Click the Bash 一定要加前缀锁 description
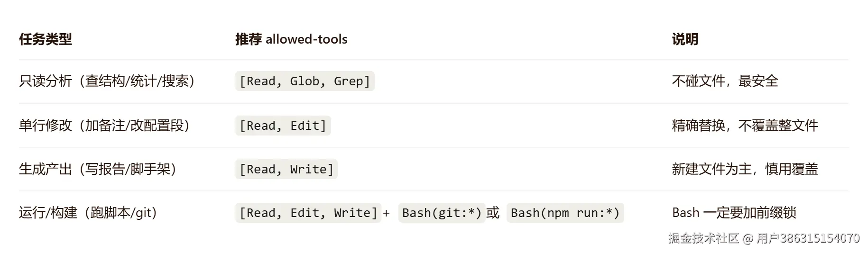 [734, 213]
